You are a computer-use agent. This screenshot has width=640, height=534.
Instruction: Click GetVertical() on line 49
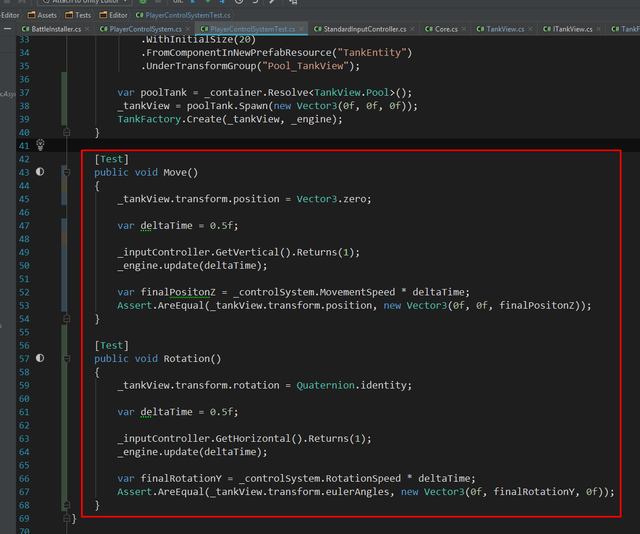pyautogui.click(x=253, y=252)
